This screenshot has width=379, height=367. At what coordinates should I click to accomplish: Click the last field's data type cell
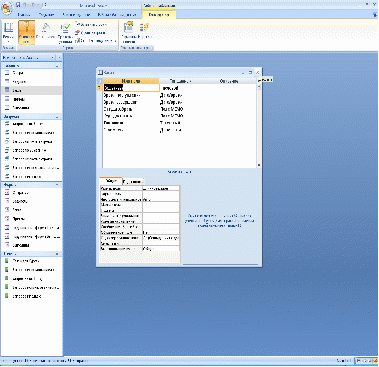[180, 130]
